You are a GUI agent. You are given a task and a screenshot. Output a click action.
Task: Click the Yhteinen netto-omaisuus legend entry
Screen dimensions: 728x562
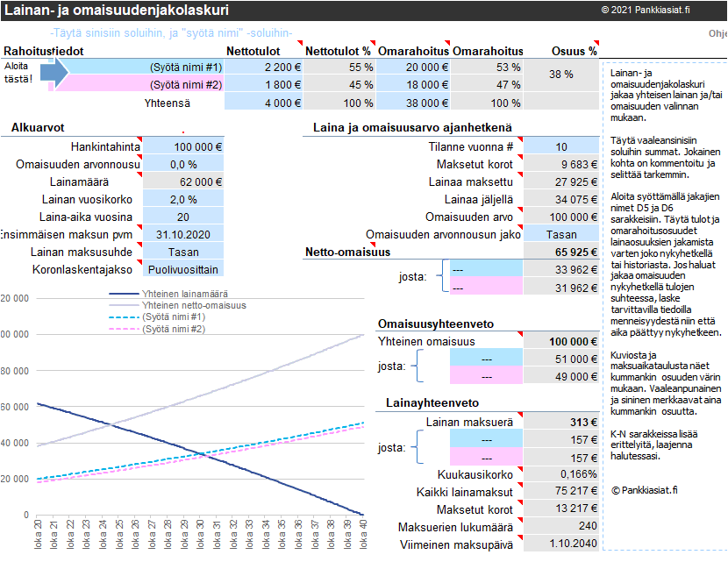click(193, 305)
